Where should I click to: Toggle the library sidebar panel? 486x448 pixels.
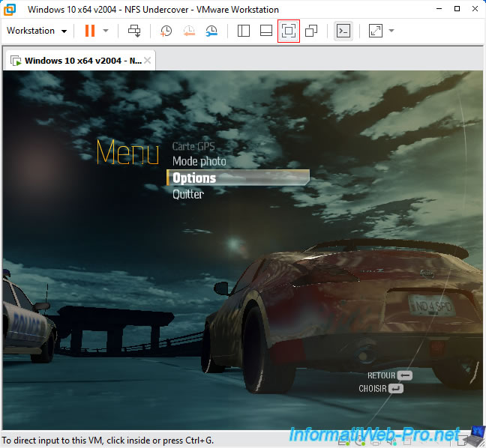pos(244,31)
